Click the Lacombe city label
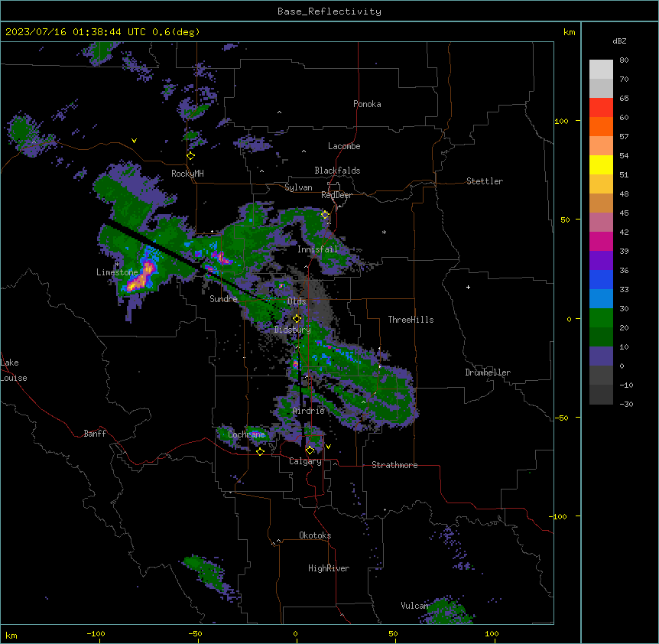This screenshot has width=659, height=644. pyautogui.click(x=344, y=146)
